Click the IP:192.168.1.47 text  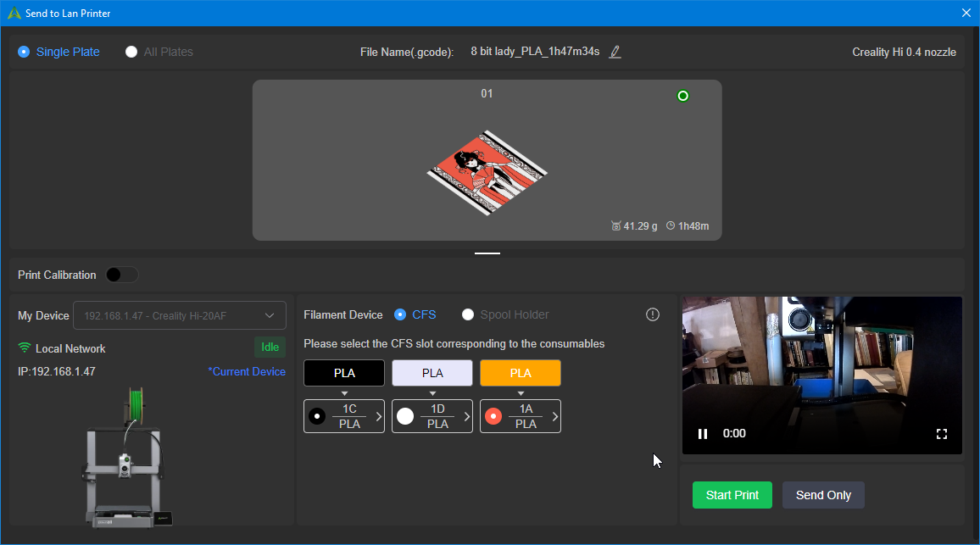[56, 372]
